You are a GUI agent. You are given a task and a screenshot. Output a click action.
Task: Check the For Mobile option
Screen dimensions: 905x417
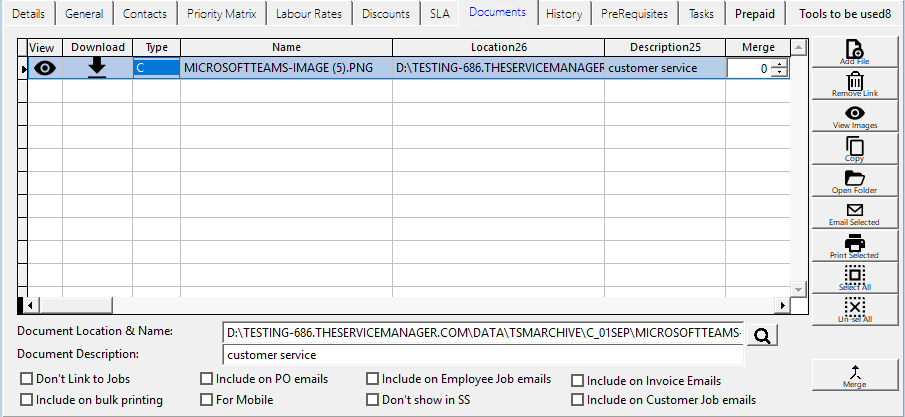[207, 400]
